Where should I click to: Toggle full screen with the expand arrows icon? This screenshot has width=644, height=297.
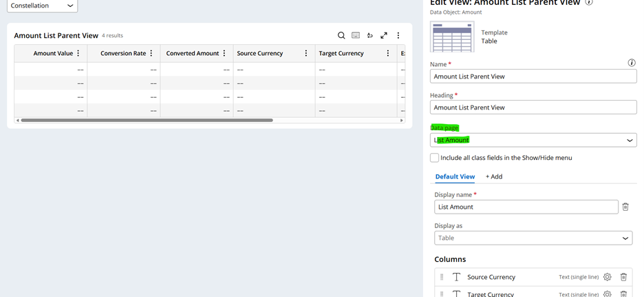(384, 35)
